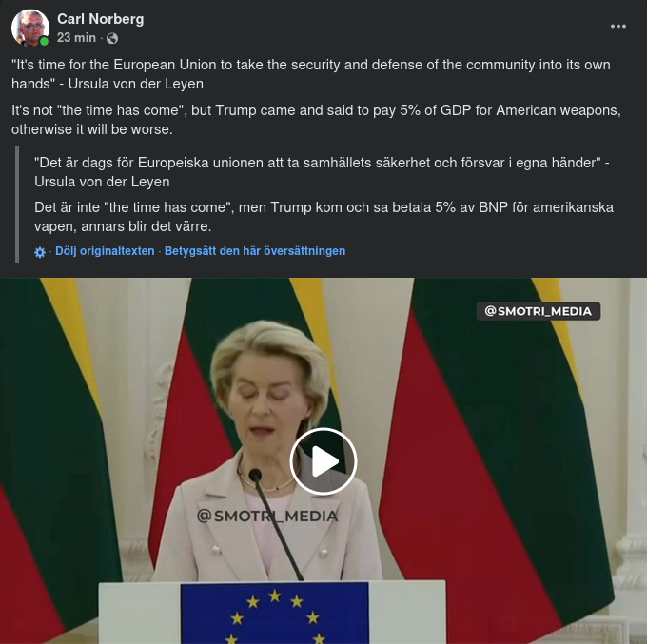Screen dimensions: 647x644
Task: Select the English paragraph mentioning Trump and GDP
Action: pos(316,120)
